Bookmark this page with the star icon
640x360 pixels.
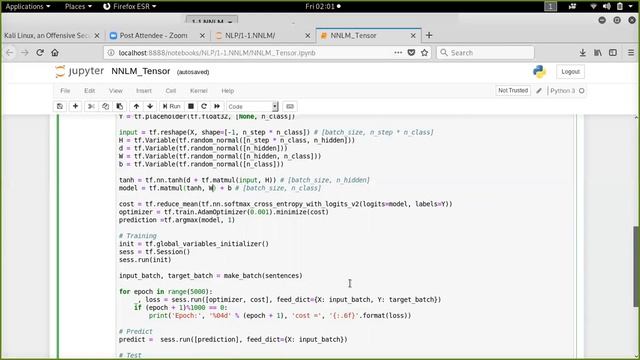tap(424, 53)
